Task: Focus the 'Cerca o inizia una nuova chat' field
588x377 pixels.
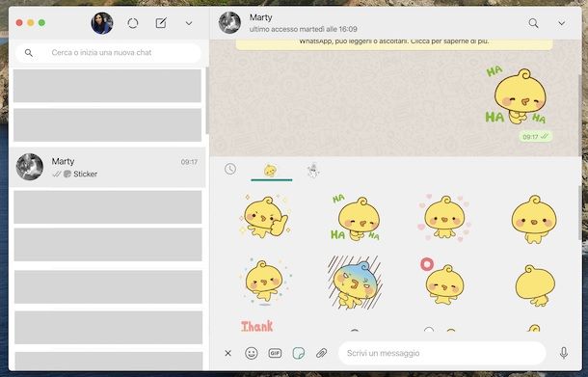Action: (109, 52)
